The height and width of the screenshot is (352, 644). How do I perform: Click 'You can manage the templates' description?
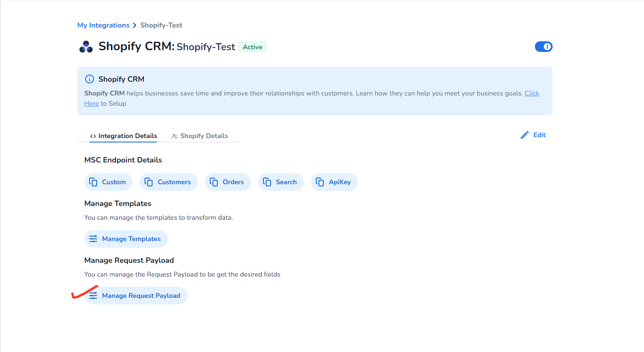pos(159,218)
